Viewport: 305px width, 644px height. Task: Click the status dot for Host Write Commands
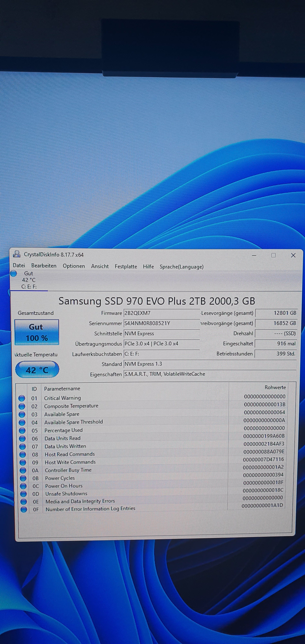[x=23, y=462]
